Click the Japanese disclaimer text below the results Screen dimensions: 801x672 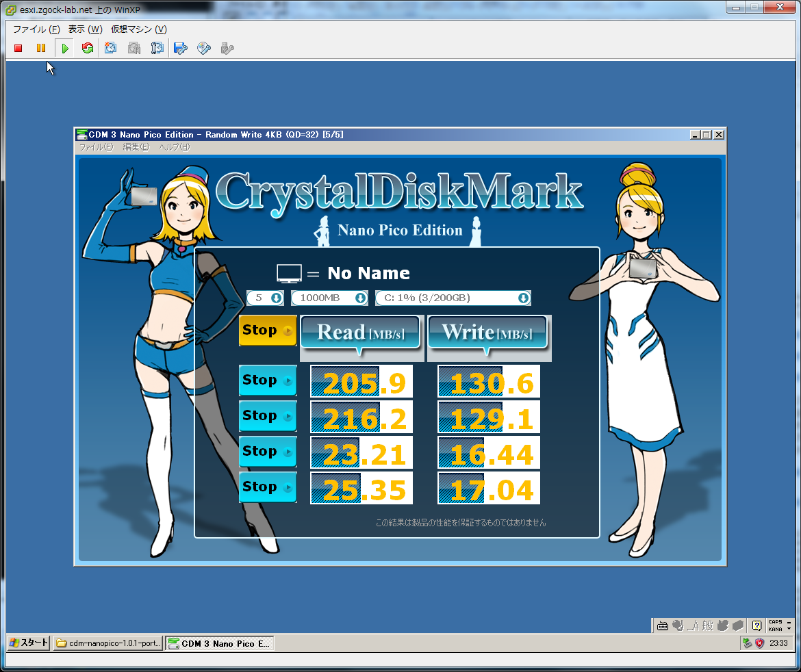(x=461, y=522)
